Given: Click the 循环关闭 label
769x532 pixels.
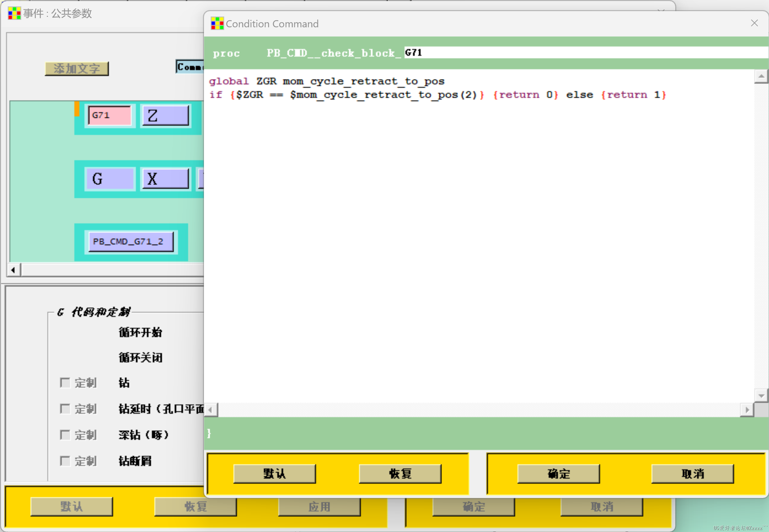Looking at the screenshot, I should pyautogui.click(x=140, y=357).
